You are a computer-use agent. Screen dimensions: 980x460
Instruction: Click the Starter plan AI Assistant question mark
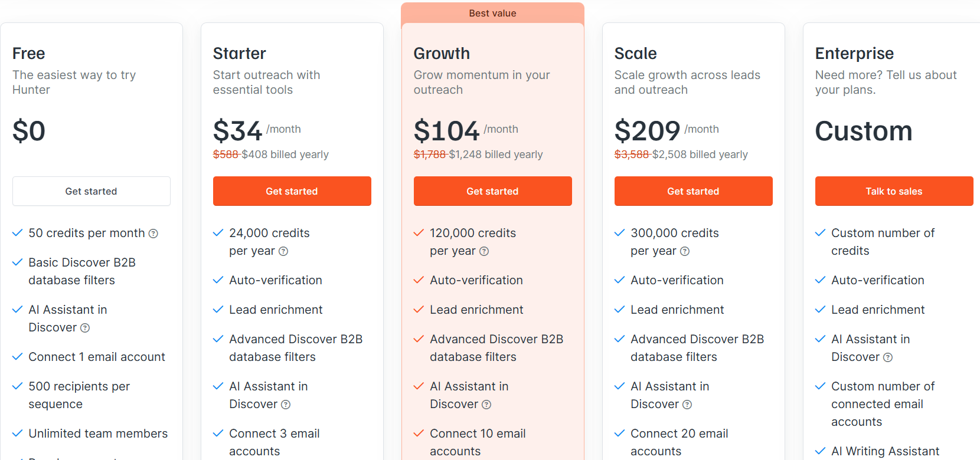tap(286, 404)
